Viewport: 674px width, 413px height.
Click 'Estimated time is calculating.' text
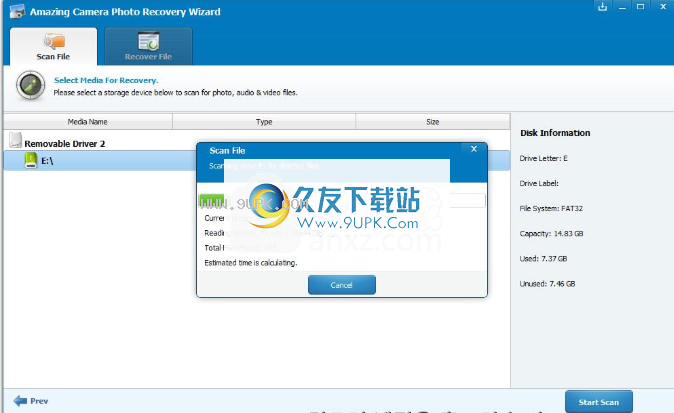click(251, 263)
